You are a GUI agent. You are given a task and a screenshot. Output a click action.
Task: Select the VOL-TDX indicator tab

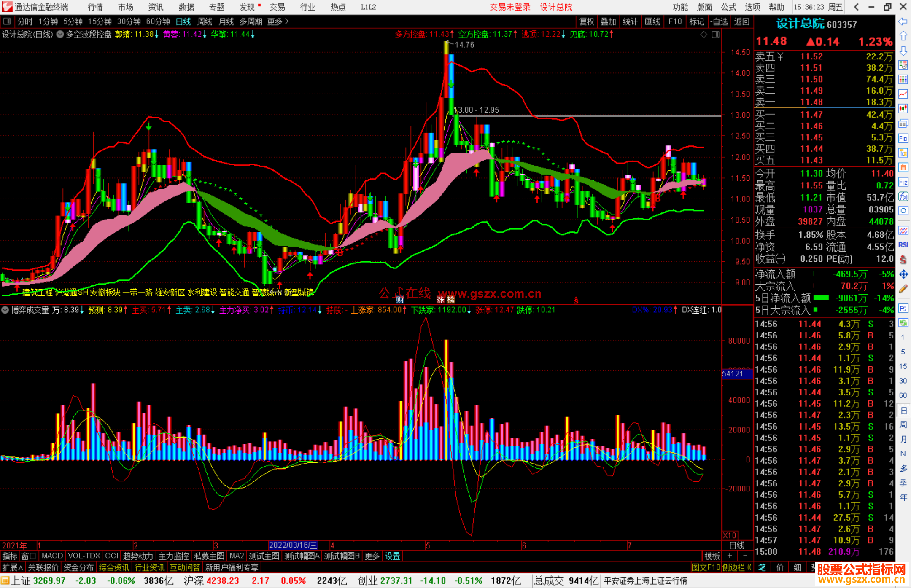(84, 556)
